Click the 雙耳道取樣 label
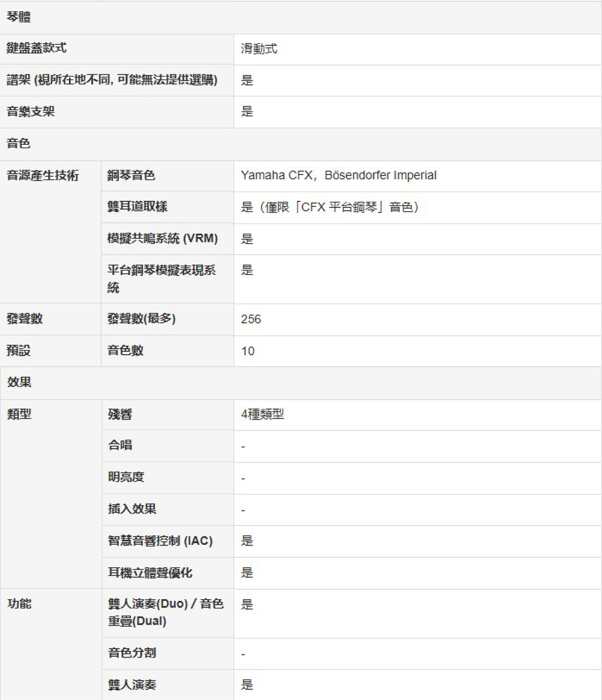The width and height of the screenshot is (602, 700). click(137, 207)
